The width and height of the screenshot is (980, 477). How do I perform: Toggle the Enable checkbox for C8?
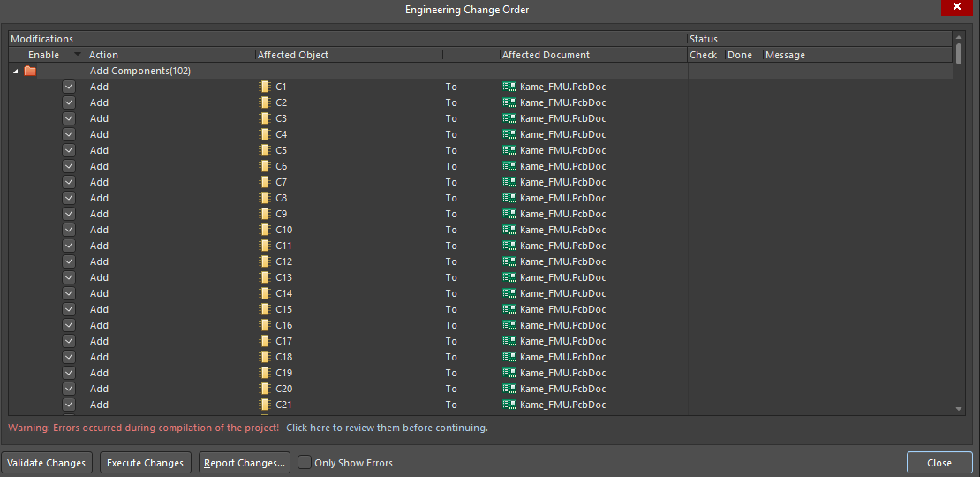point(69,198)
